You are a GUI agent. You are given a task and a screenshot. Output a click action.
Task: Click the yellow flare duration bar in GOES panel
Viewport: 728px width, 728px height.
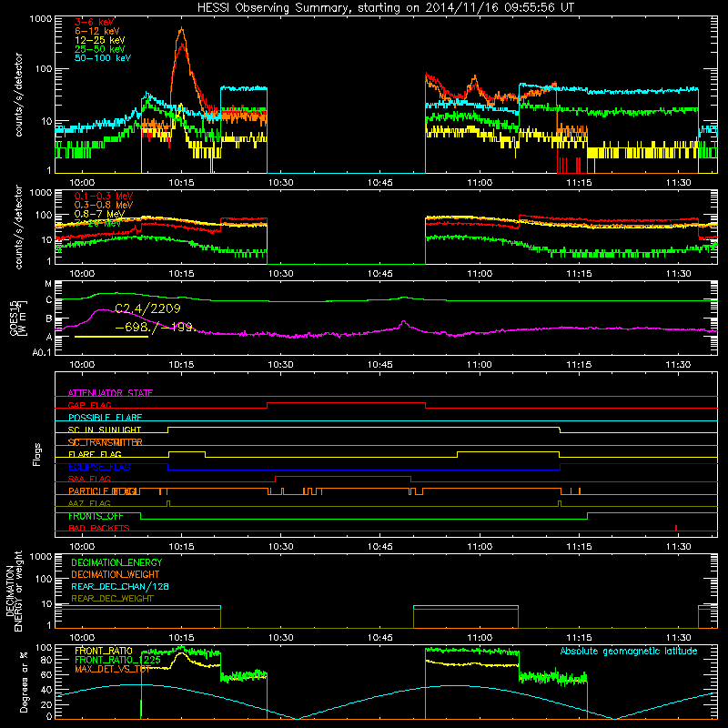point(111,337)
